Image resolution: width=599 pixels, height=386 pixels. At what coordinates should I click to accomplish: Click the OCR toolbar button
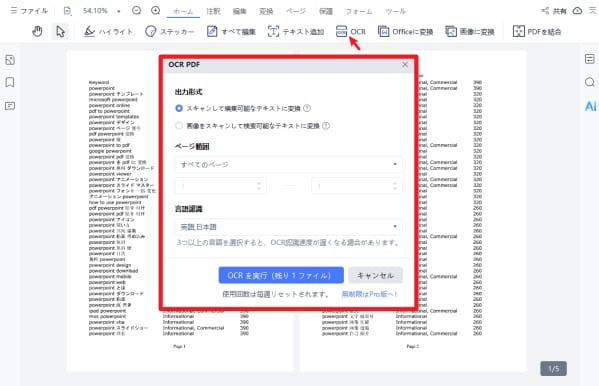(350, 31)
